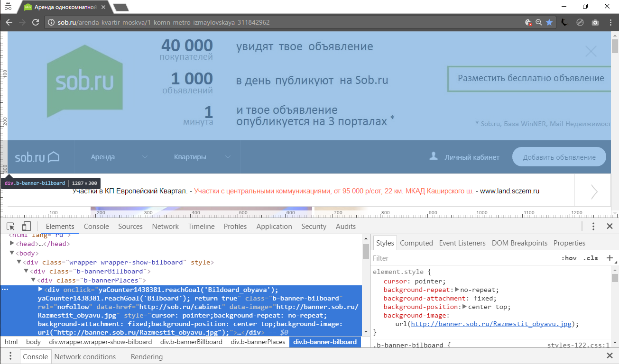Click the plus icon to add new style rule
This screenshot has width=619, height=364.
click(610, 258)
